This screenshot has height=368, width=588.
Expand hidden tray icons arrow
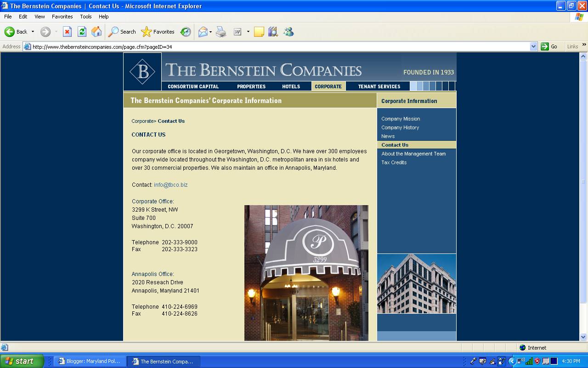pos(512,361)
